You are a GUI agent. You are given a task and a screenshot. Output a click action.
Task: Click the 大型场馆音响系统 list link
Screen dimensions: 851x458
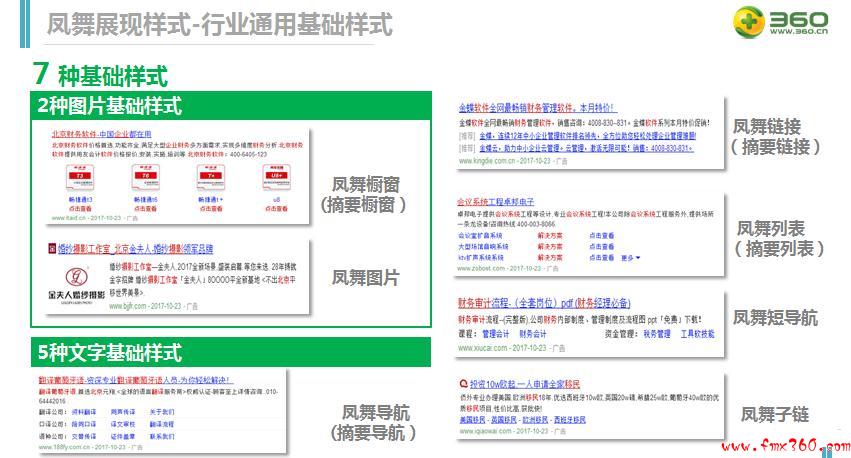483,247
